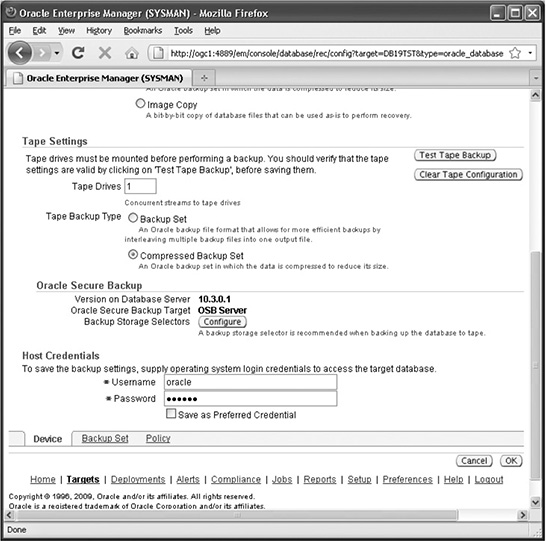Screen dimensions: 547x541
Task: Open the Help footer link
Action: [454, 480]
